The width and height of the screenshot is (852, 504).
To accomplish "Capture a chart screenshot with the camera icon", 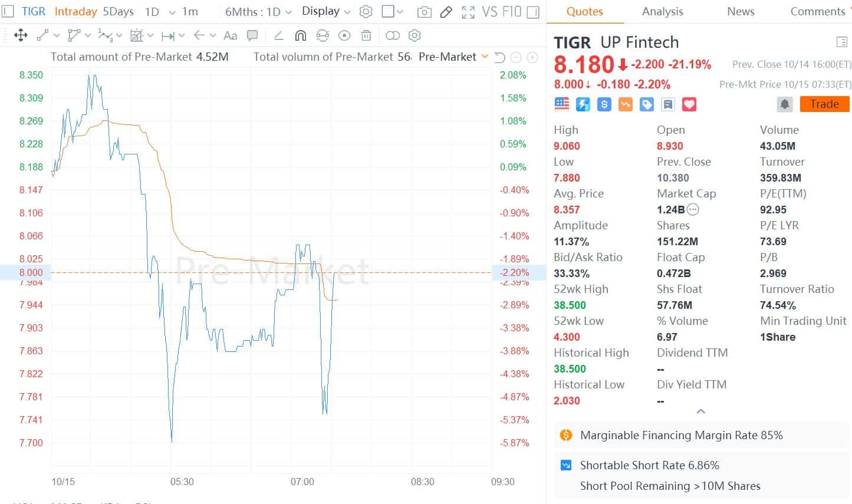I will [424, 12].
